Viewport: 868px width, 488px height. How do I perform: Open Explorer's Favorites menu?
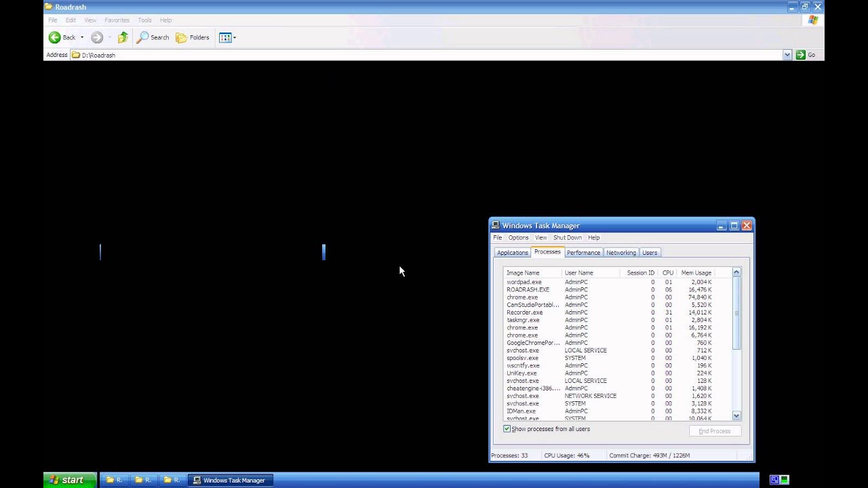[x=117, y=20]
